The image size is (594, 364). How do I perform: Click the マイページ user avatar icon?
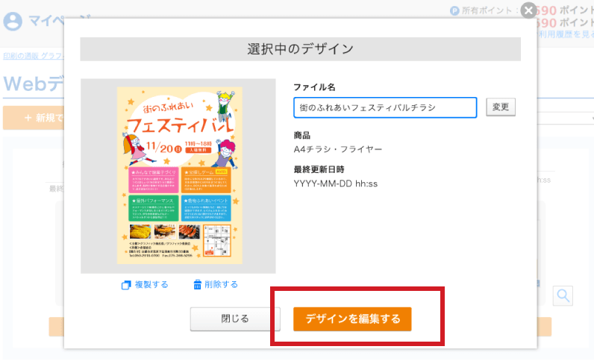[x=13, y=21]
